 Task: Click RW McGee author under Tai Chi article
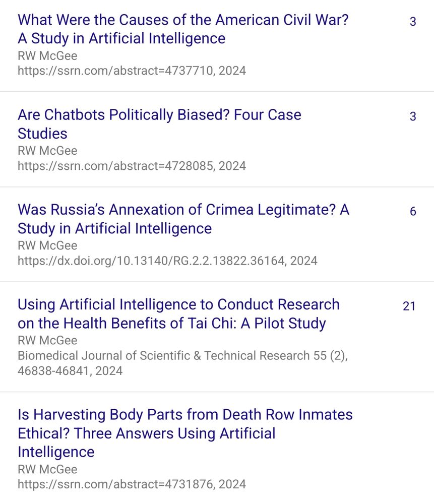click(x=47, y=340)
